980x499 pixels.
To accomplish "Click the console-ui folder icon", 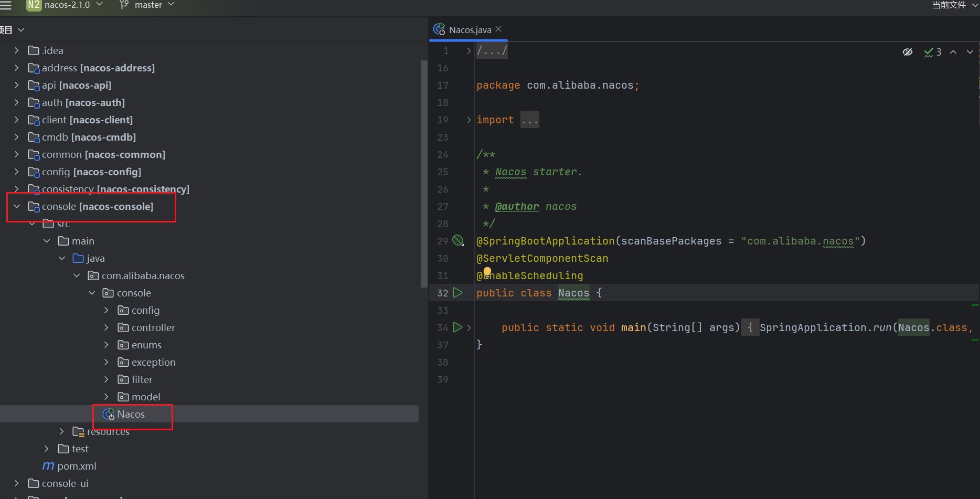I will click(34, 483).
